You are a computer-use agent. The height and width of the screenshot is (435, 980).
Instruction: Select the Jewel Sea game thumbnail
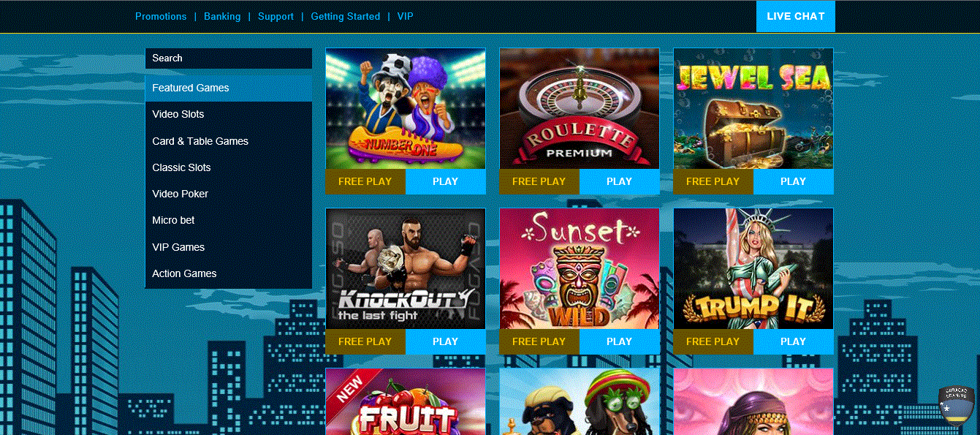pos(753,109)
